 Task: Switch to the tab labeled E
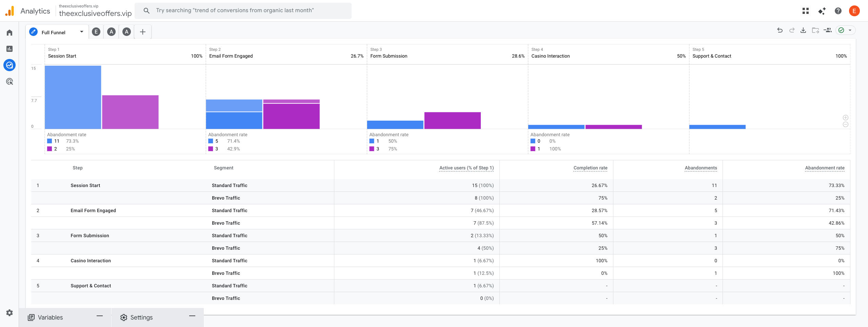[x=96, y=32]
